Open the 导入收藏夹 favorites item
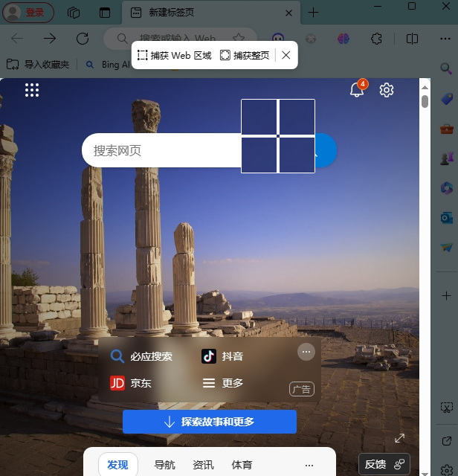Image resolution: width=458 pixels, height=476 pixels. (38, 65)
